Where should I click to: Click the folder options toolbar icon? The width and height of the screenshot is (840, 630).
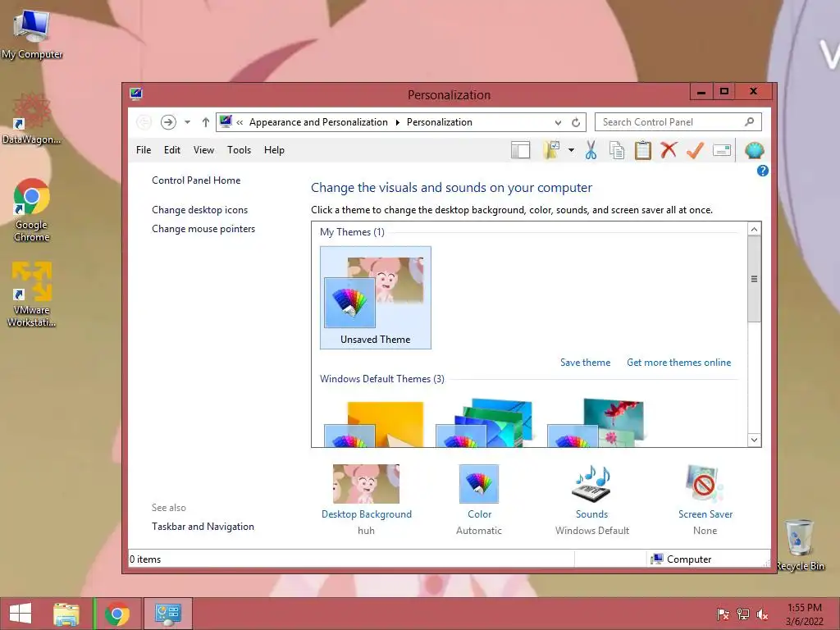551,151
